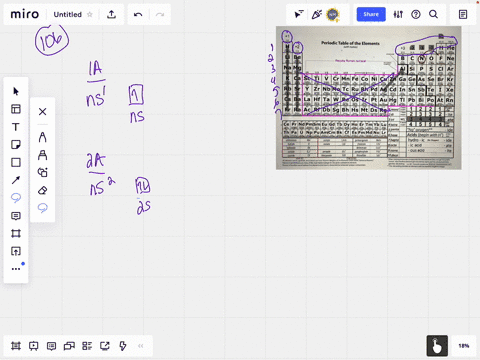Start presentation mode icon
480x360 pixels.
point(33,346)
